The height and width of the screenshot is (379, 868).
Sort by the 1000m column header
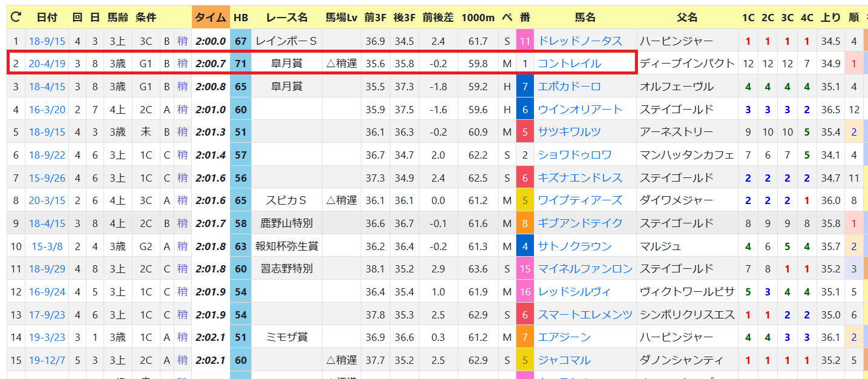coord(478,18)
